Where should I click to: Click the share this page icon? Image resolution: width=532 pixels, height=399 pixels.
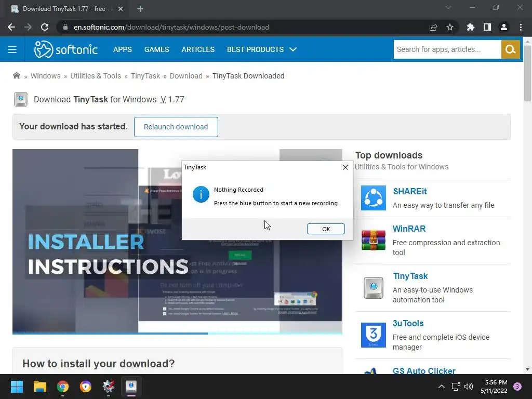433,27
